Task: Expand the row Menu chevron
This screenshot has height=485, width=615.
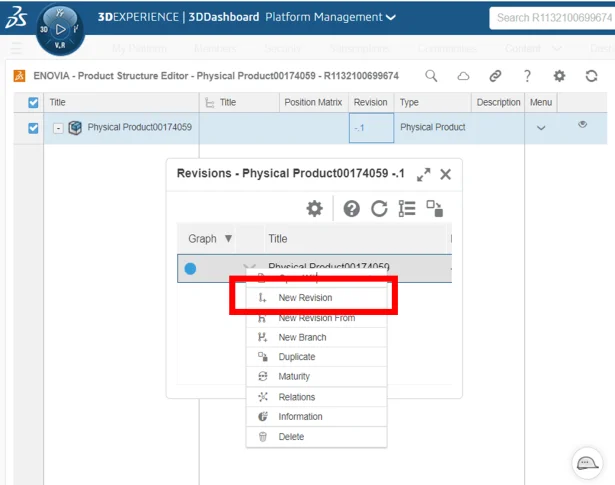Action: click(x=541, y=128)
